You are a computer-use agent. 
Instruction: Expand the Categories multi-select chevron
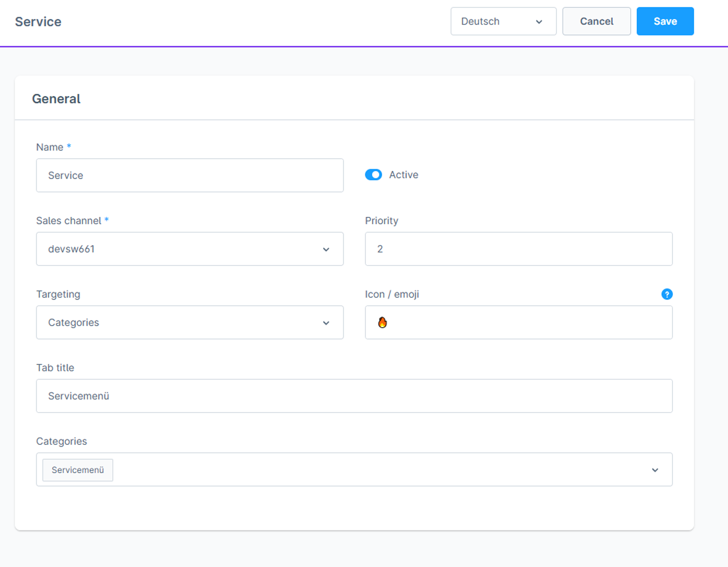pos(655,470)
